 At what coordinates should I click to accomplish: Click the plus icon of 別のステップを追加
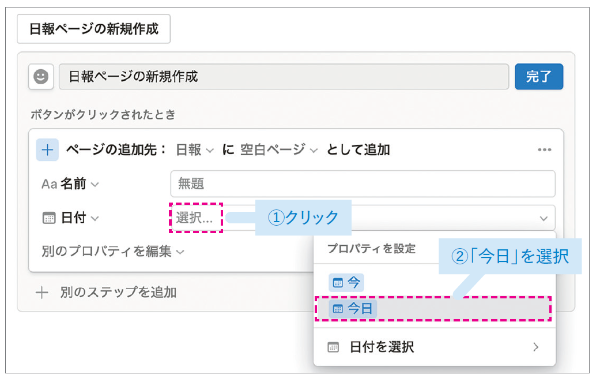click(42, 293)
